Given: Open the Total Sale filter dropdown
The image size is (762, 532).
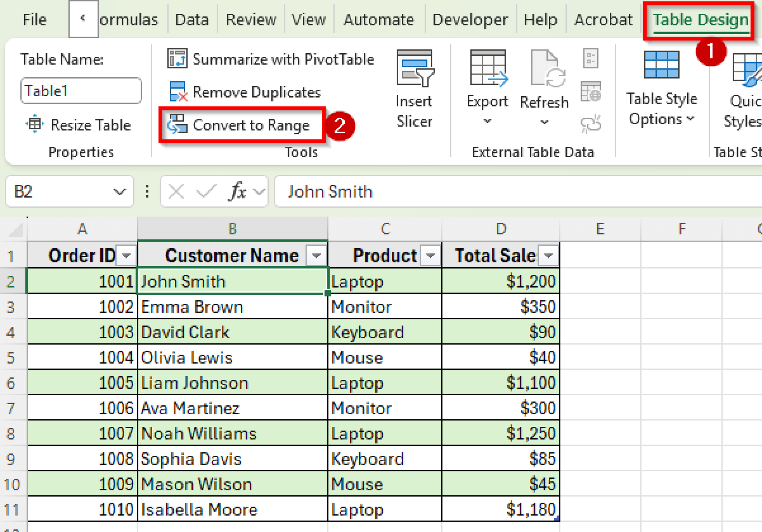Looking at the screenshot, I should pyautogui.click(x=548, y=255).
